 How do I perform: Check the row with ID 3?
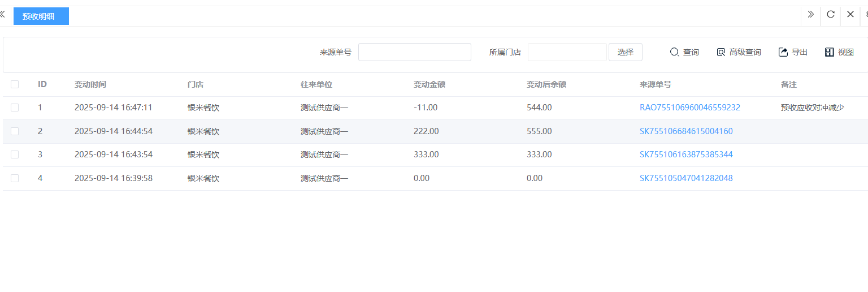coord(15,154)
